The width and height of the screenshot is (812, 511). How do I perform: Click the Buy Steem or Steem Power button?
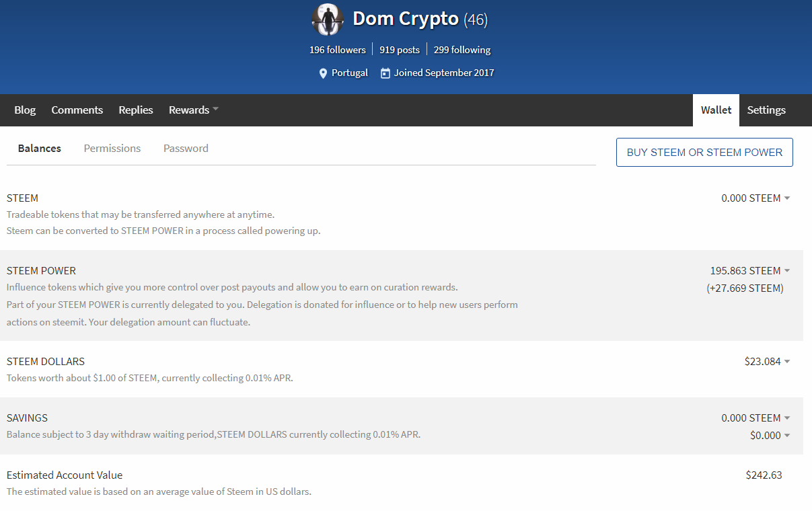pyautogui.click(x=704, y=153)
